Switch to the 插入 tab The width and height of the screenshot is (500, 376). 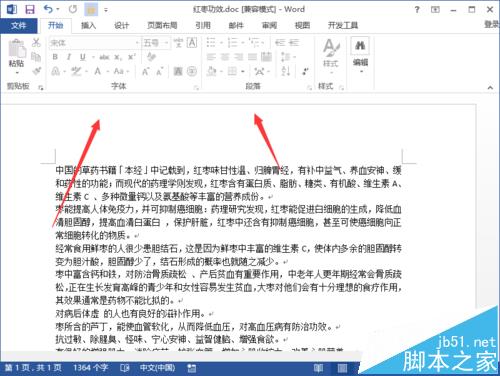coord(88,25)
